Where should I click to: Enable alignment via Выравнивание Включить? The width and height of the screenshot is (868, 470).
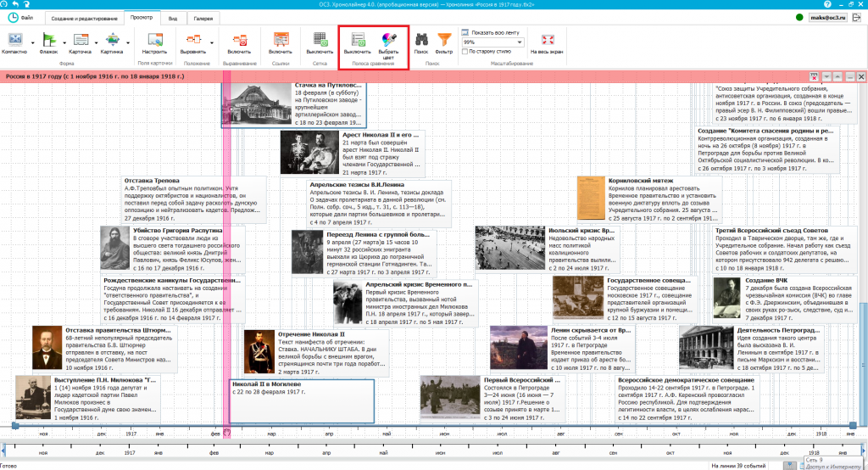tap(239, 42)
